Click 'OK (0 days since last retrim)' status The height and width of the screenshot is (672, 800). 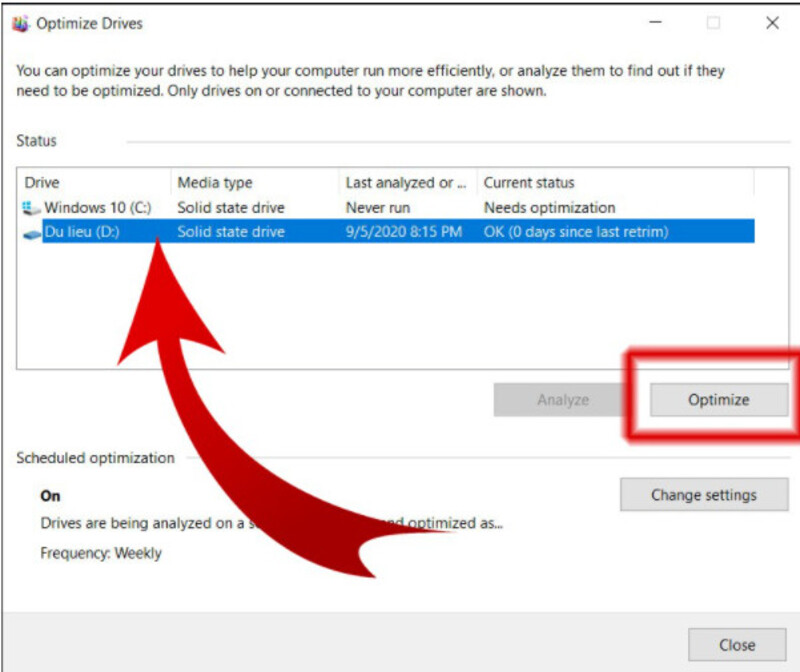point(576,232)
